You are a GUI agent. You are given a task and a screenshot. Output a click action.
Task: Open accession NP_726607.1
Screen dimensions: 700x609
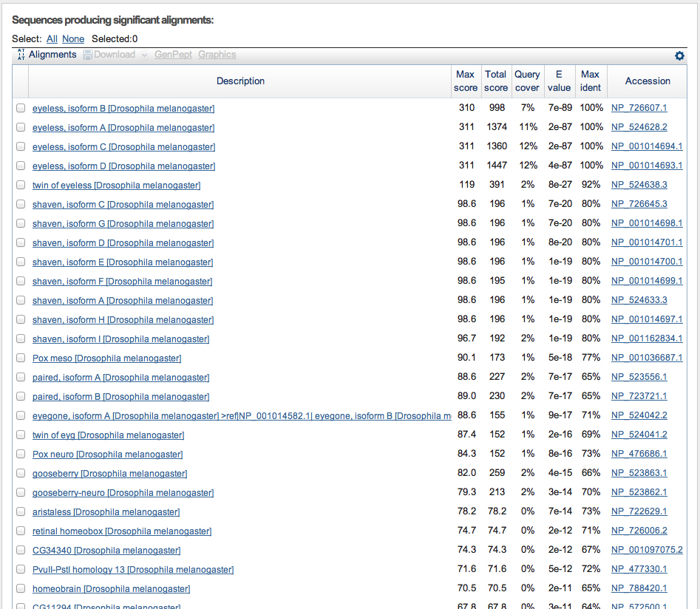coord(639,108)
